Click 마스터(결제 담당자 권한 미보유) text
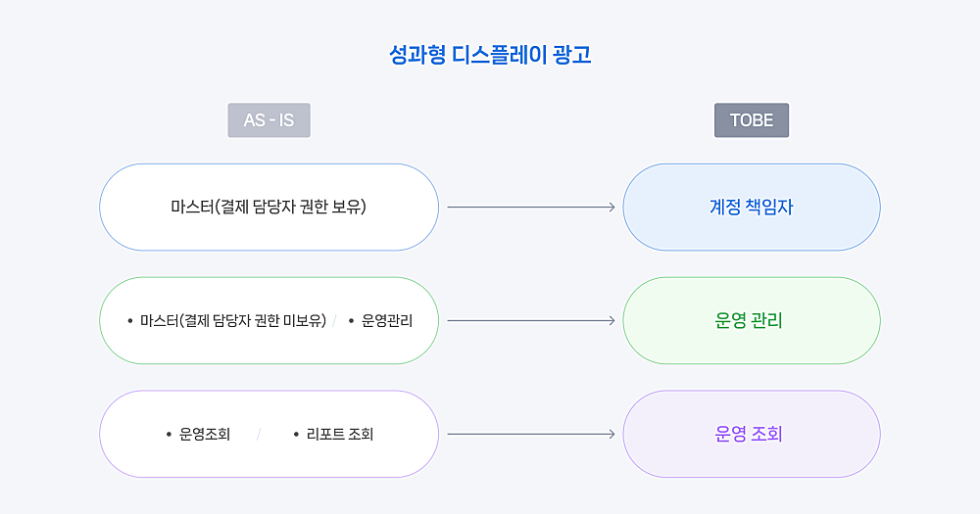The image size is (980, 514). tap(233, 321)
